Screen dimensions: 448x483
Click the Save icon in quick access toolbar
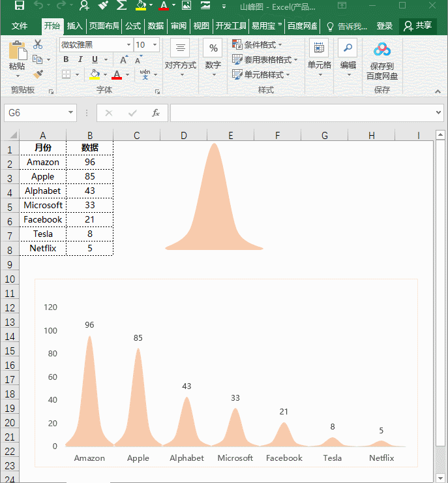click(x=20, y=5)
